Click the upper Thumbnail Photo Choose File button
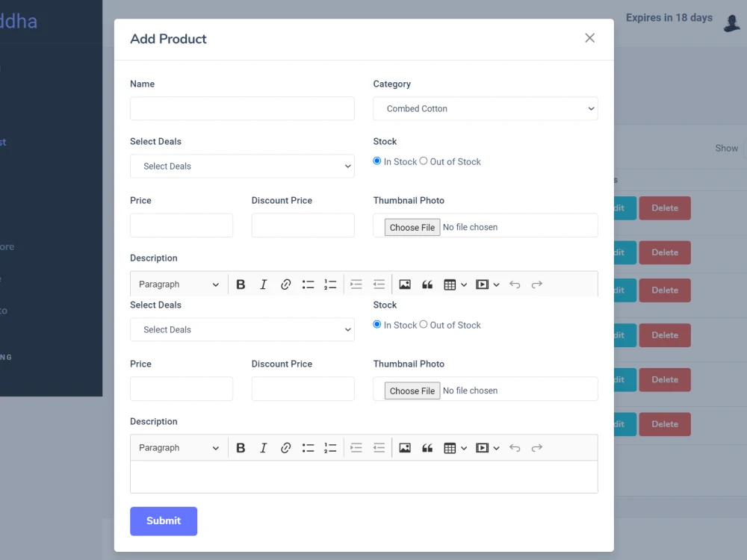This screenshot has height=560, width=747. pos(412,227)
